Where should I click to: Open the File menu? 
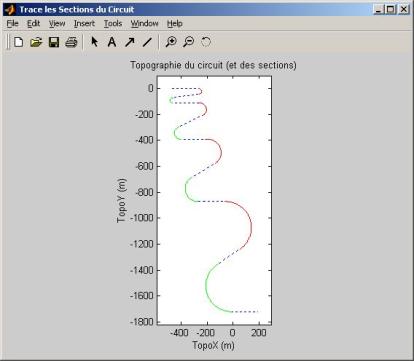(13, 23)
